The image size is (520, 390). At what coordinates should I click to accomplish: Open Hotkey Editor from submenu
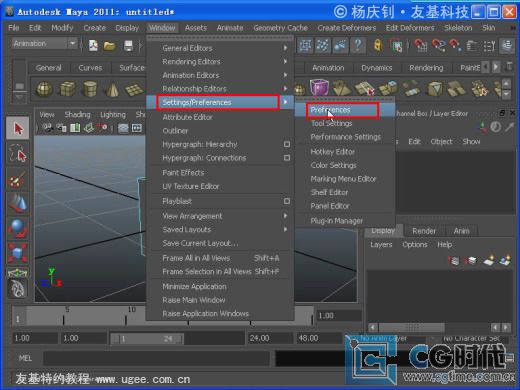click(x=345, y=152)
